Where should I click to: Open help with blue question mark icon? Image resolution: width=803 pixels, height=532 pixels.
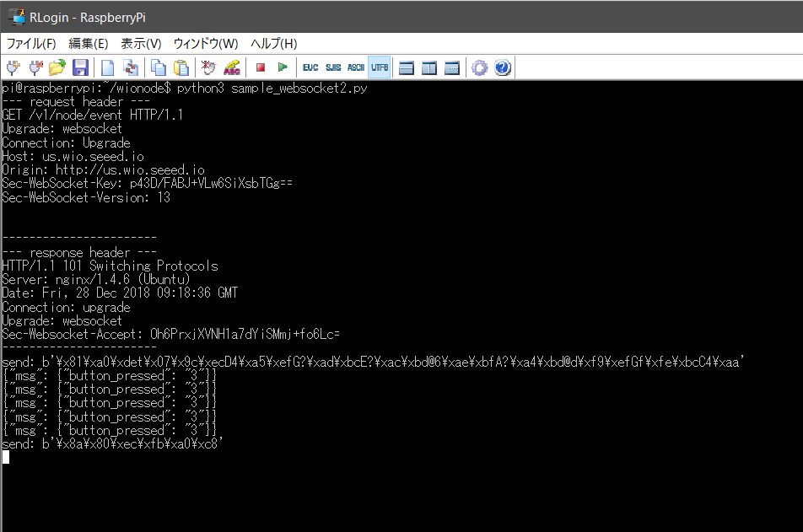[x=503, y=67]
